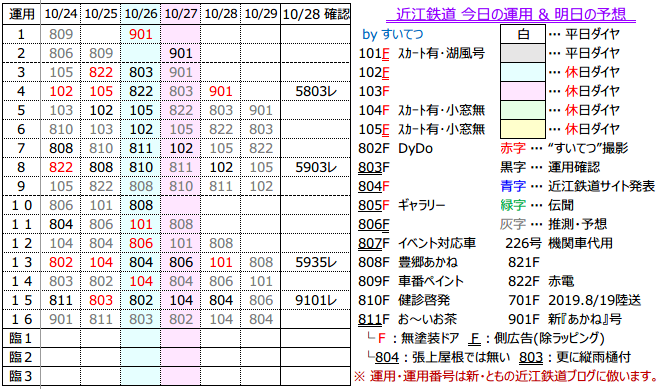Click the 805F ギャラリー legend entry

pos(401,205)
